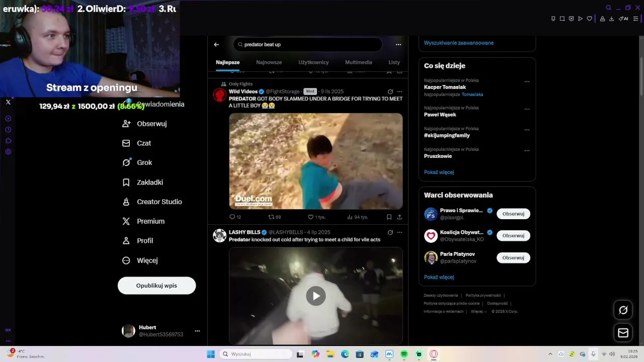The height and width of the screenshot is (362, 644).
Task: Open Obserwuj in the sidebar
Action: (x=144, y=124)
